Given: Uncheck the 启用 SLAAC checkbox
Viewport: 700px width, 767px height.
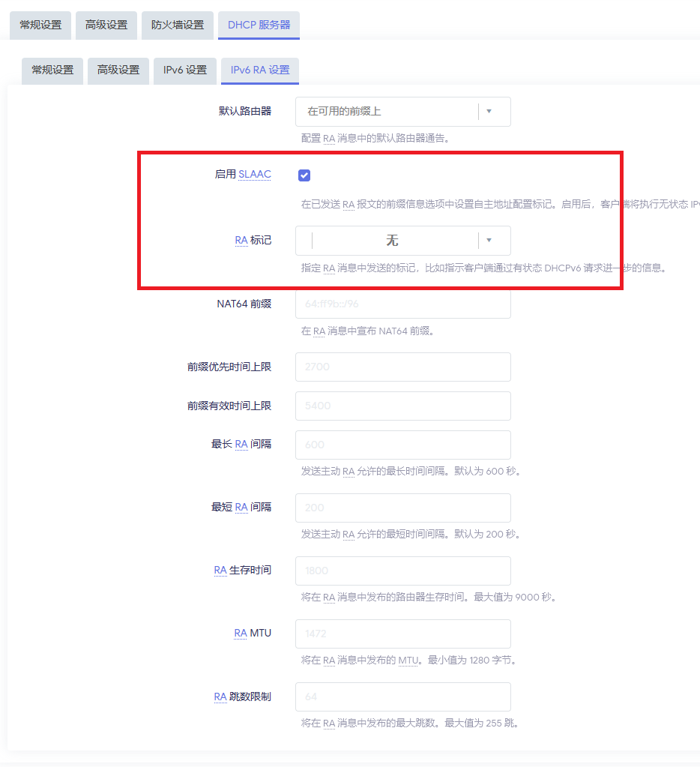Looking at the screenshot, I should point(304,175).
